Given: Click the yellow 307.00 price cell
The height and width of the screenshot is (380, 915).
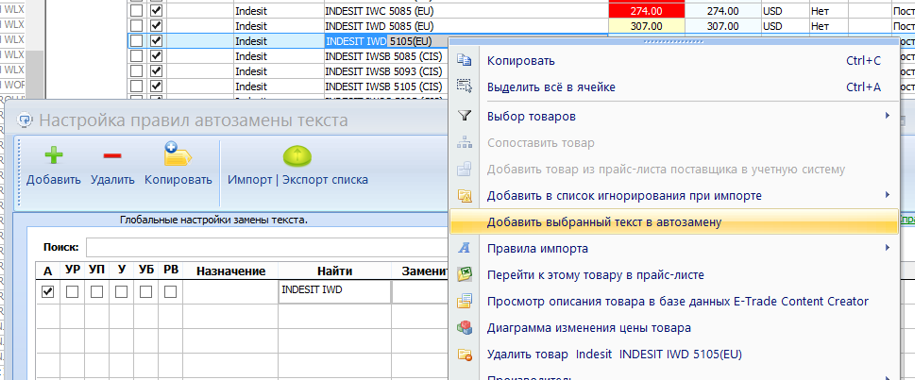Looking at the screenshot, I should tap(647, 26).
